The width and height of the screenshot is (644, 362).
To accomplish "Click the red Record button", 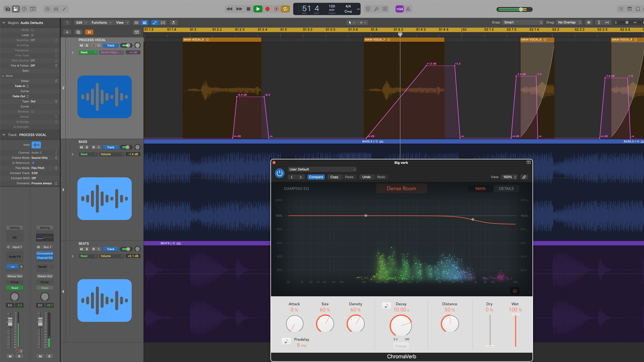I will [x=267, y=9].
